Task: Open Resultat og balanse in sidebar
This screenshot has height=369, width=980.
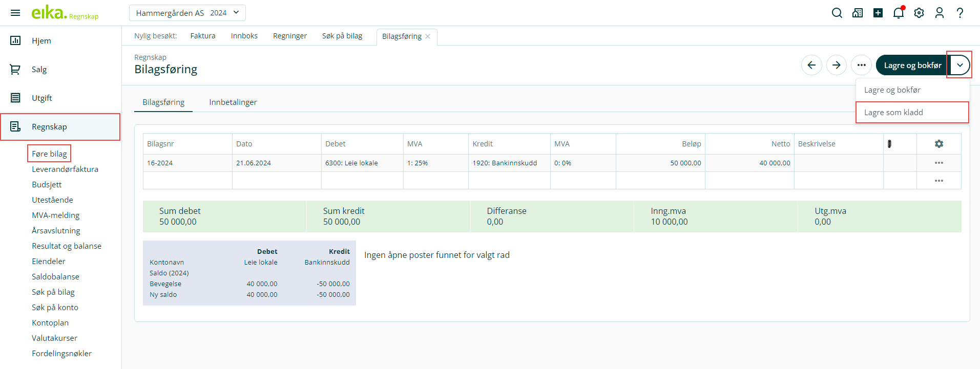Action: pos(67,246)
